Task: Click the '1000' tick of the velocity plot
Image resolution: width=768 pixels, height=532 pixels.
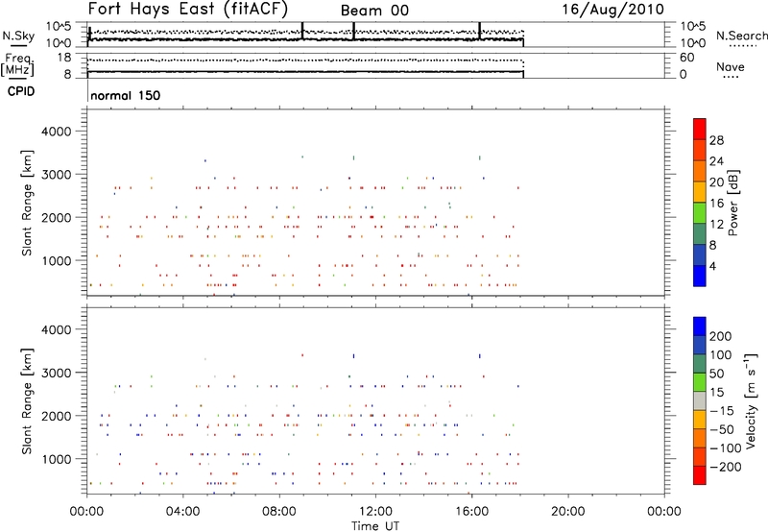Action: (56, 459)
